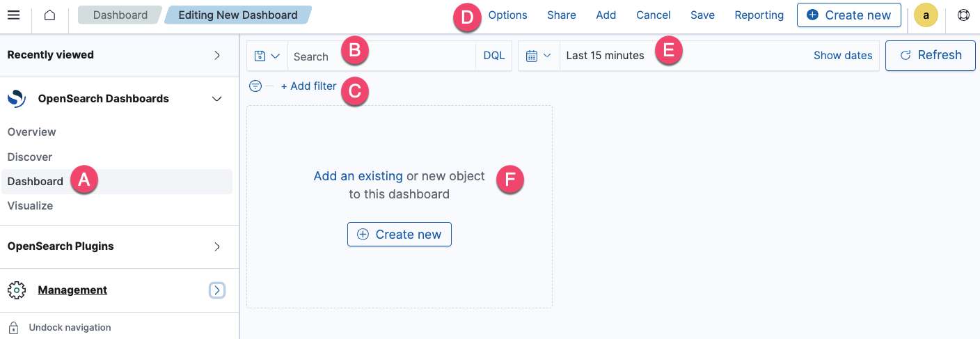Switch the DQL query language toggle
The height and width of the screenshot is (339, 980).
[x=494, y=56]
